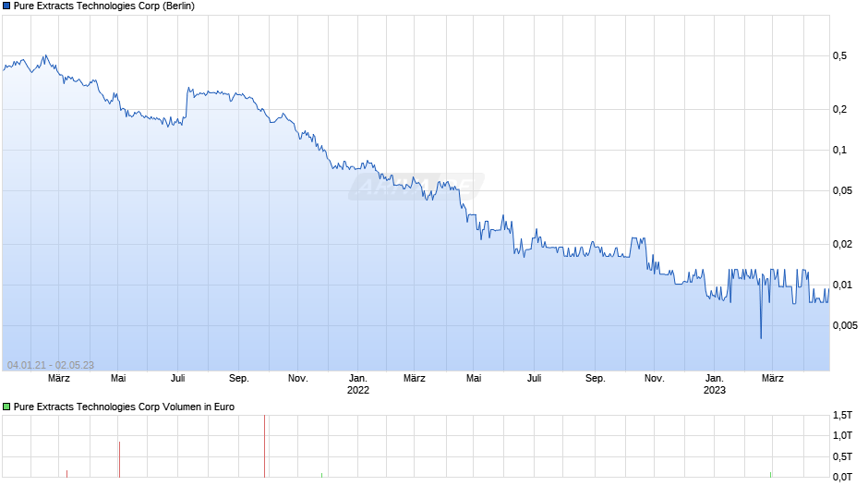868x486 pixels.
Task: Click the 0,02 price axis label
Action: [842, 244]
